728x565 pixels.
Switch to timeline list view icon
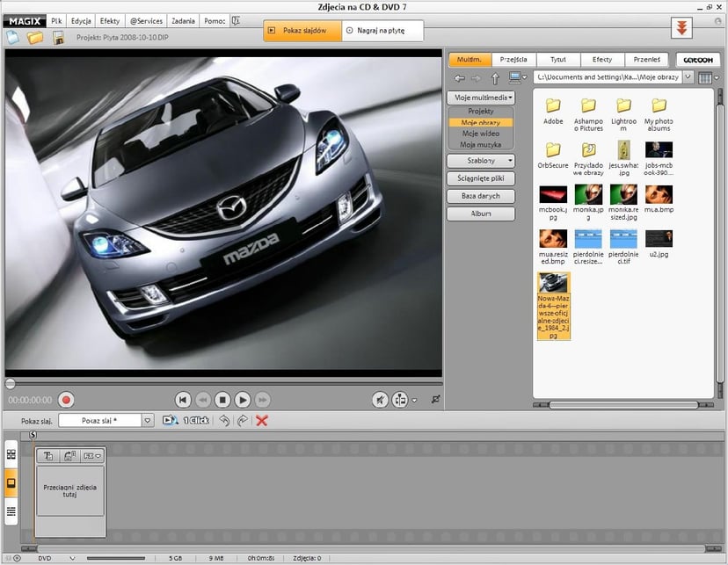pos(11,511)
